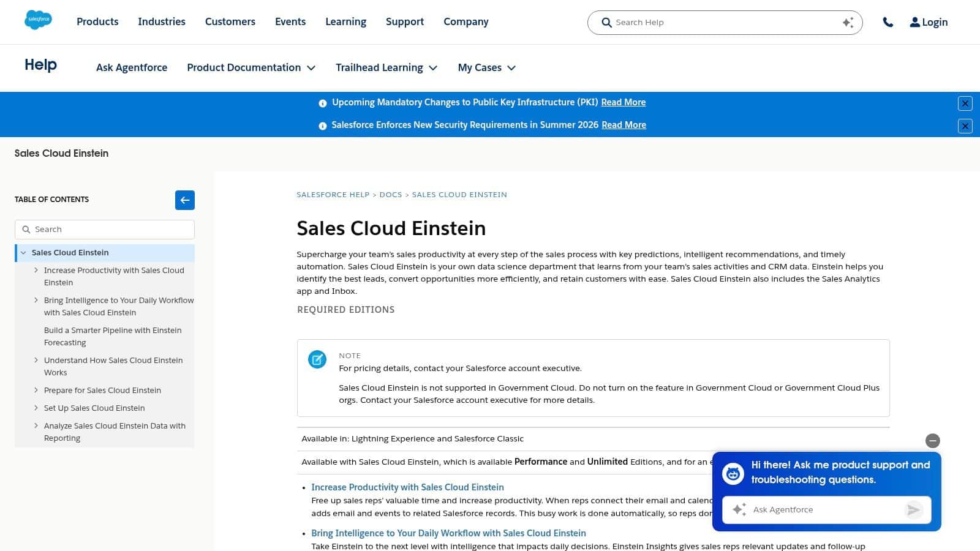
Task: Open the Company menu
Action: pyautogui.click(x=466, y=22)
